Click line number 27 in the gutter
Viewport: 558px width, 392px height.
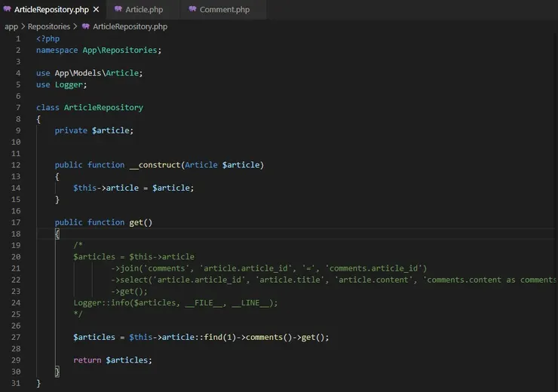[x=16, y=337]
